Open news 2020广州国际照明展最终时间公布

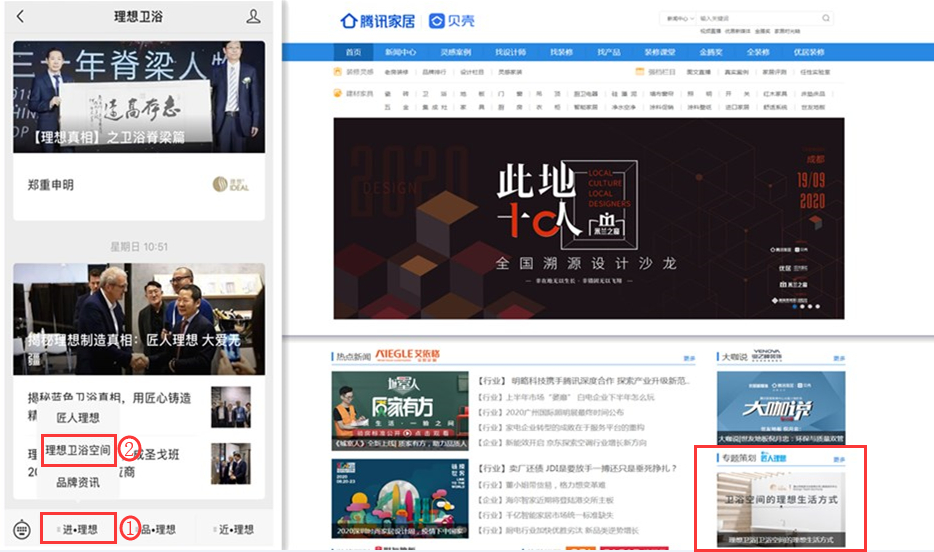tap(551, 412)
